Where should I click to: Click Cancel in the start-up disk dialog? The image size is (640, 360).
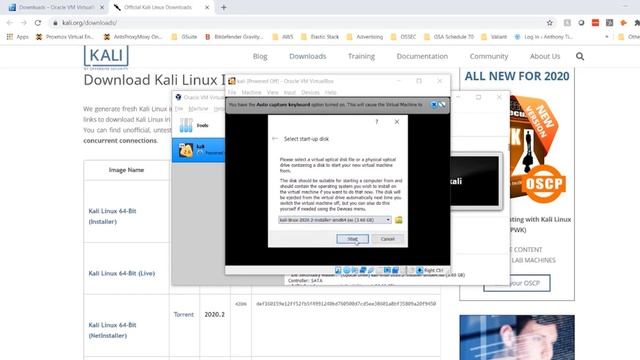click(387, 239)
